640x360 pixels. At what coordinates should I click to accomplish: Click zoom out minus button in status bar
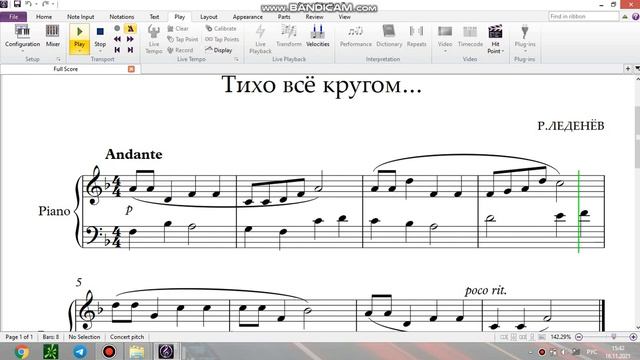(x=578, y=337)
